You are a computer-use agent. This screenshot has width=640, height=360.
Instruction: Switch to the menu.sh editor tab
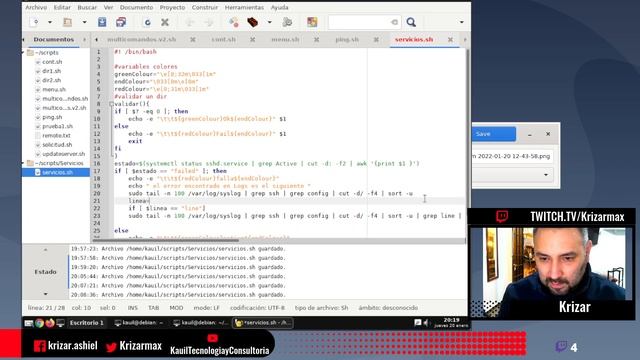point(285,39)
